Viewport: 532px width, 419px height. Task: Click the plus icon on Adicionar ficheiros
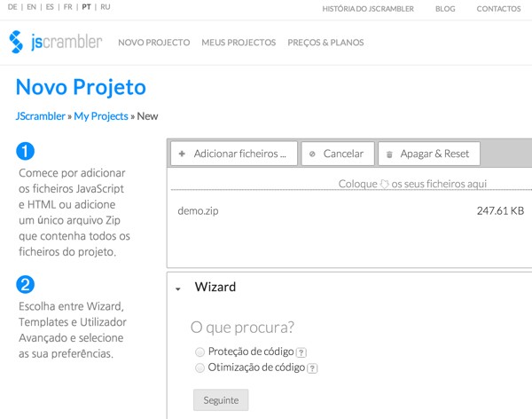point(182,154)
